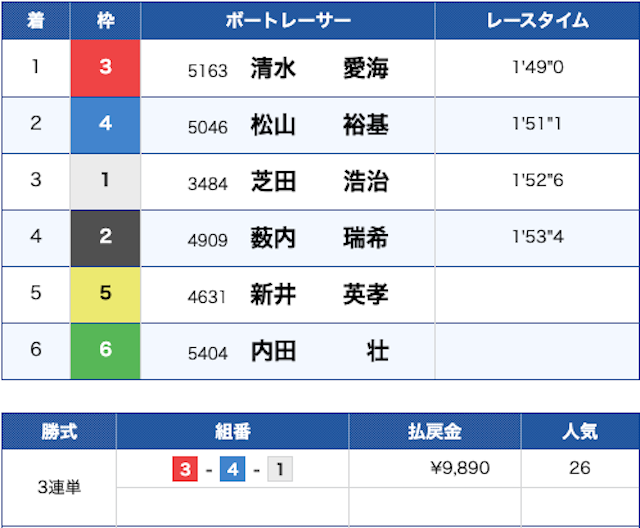Click the race time 1'49"0

537,69
